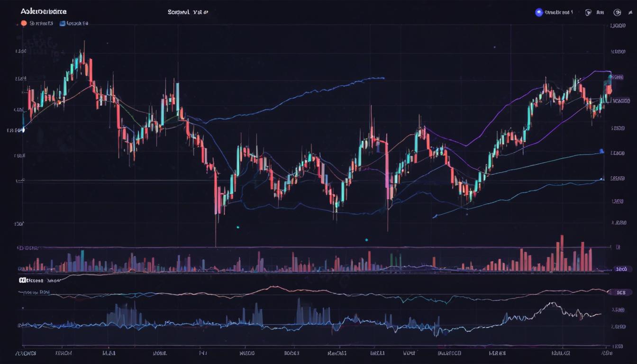Select the blue square legend icon
Screen dimensions: 637x364
[61, 23]
